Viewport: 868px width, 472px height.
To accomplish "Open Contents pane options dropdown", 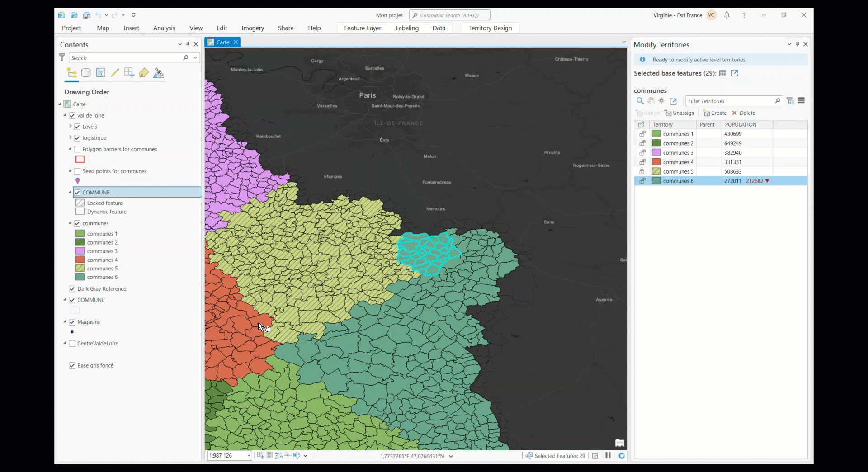I will tap(180, 44).
